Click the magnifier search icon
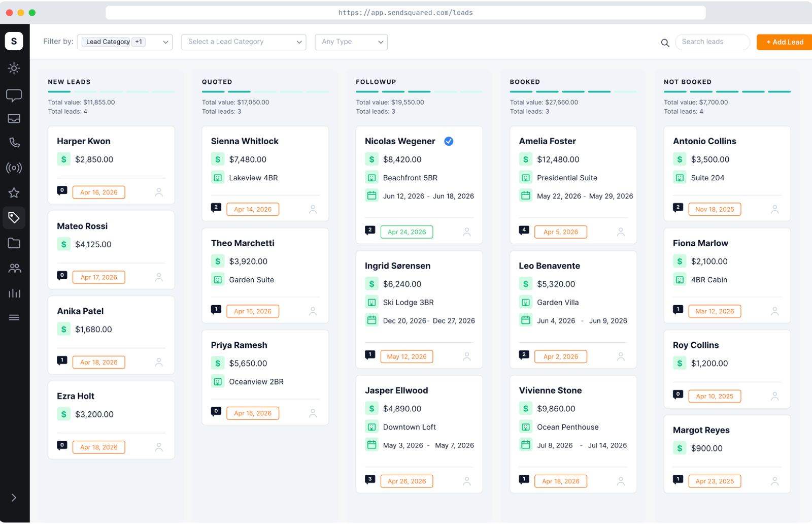Viewport: 812px width, 524px height. (x=665, y=43)
